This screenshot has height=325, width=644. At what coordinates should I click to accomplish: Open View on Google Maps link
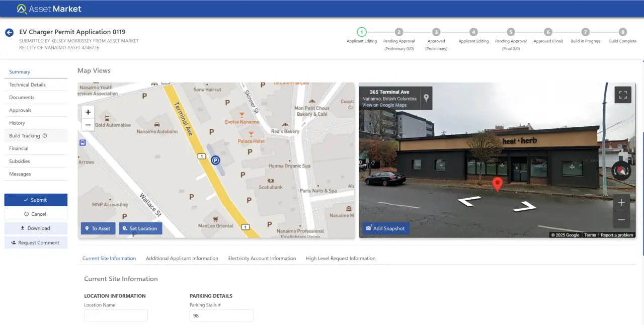384,105
